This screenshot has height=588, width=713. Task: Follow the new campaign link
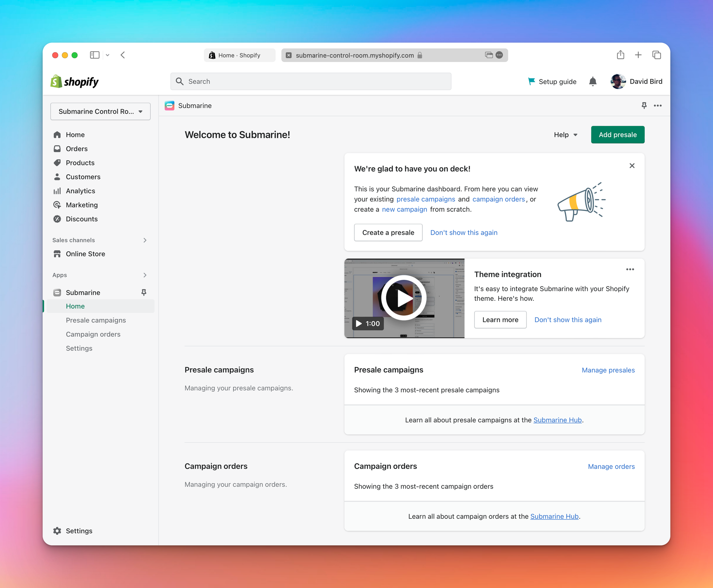click(405, 209)
